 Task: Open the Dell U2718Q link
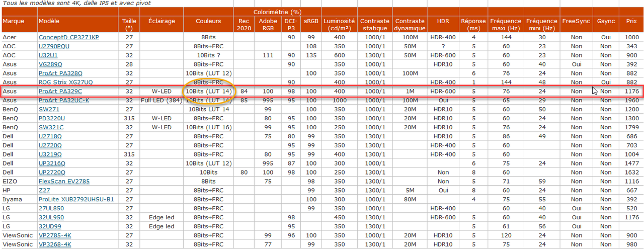(x=51, y=136)
